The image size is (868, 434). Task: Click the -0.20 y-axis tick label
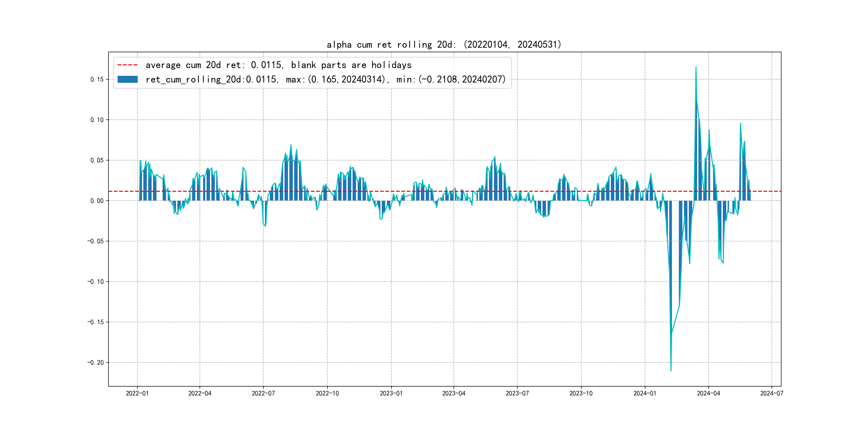pyautogui.click(x=96, y=362)
